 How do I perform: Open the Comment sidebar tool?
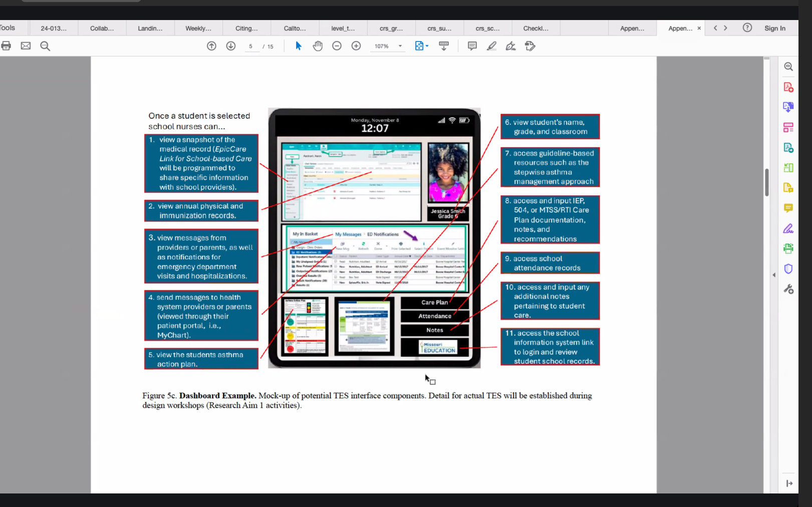click(788, 208)
